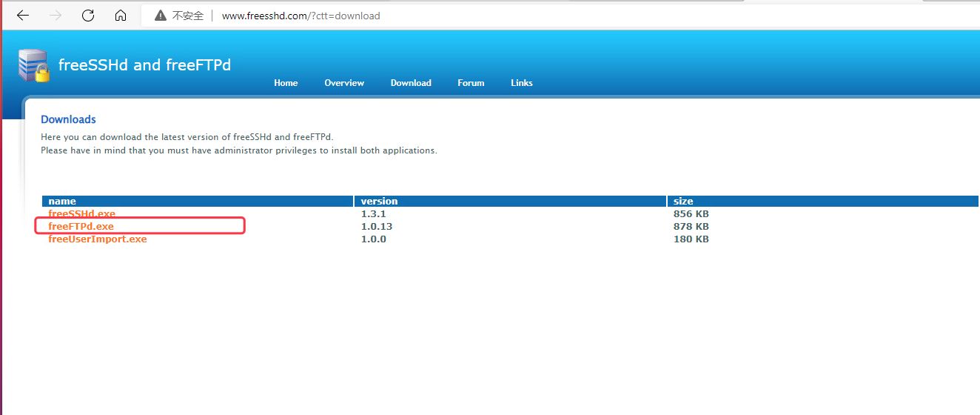Viewport: 980px width, 415px height.
Task: Click the administrator privileges notice sentence
Action: click(239, 150)
